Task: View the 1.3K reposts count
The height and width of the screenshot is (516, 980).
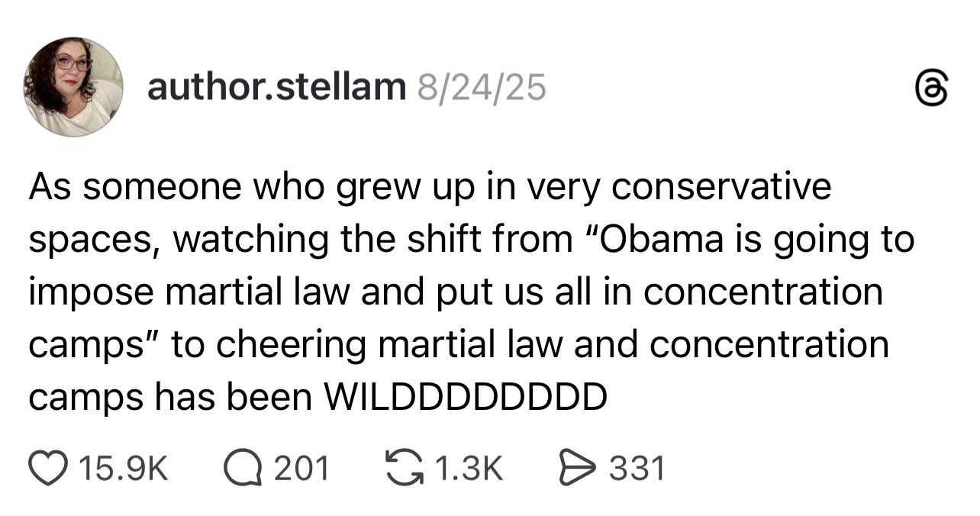Action: [x=469, y=468]
